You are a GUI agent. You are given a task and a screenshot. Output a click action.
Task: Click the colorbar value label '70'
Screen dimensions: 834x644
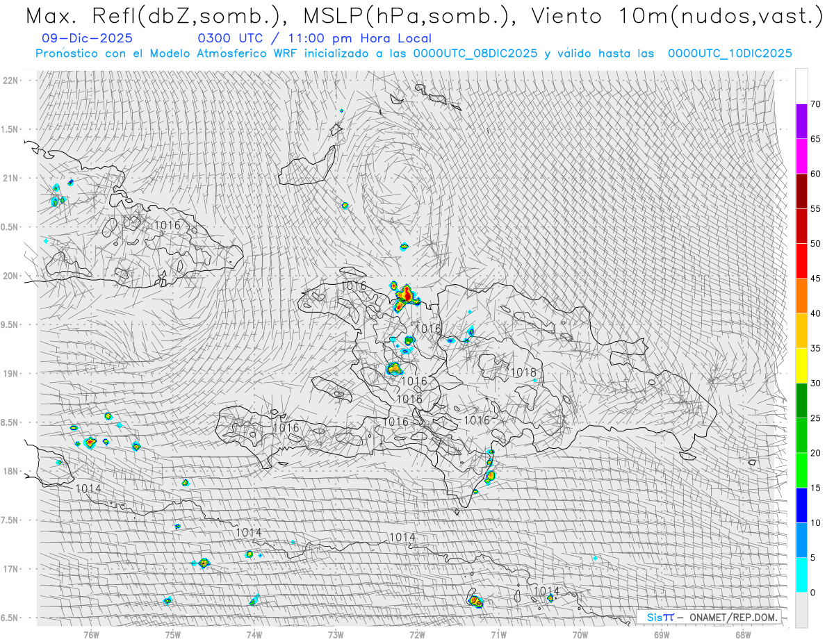[815, 104]
